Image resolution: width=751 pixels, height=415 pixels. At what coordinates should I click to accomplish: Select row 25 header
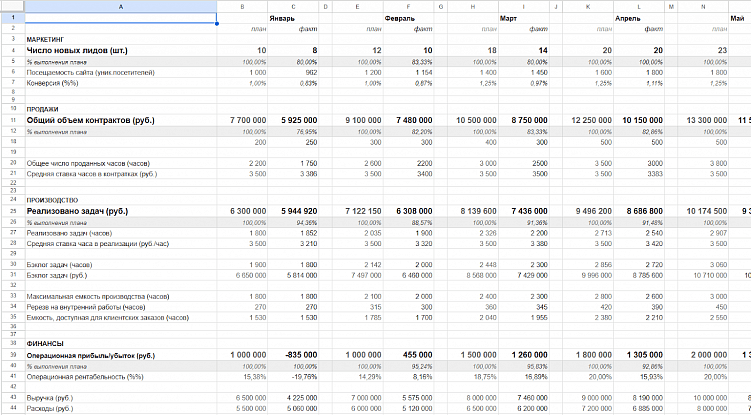click(x=12, y=211)
